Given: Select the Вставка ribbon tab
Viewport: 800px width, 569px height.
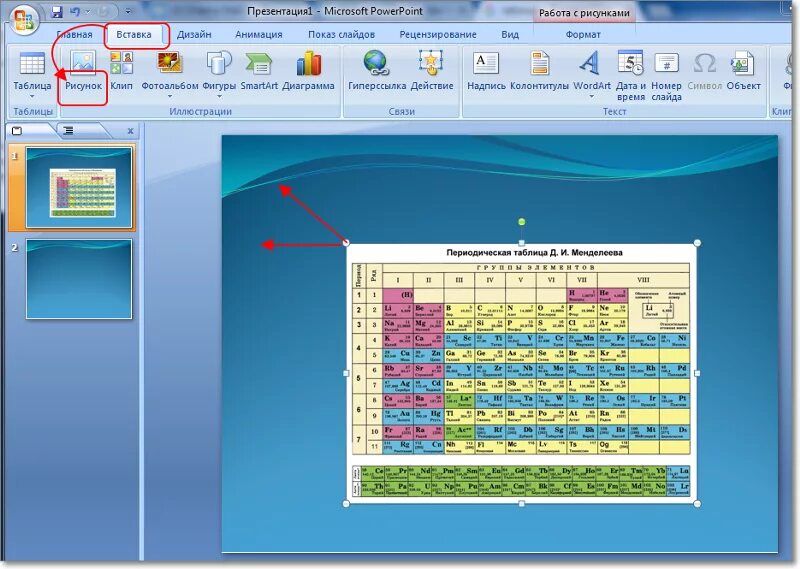Looking at the screenshot, I should (134, 34).
